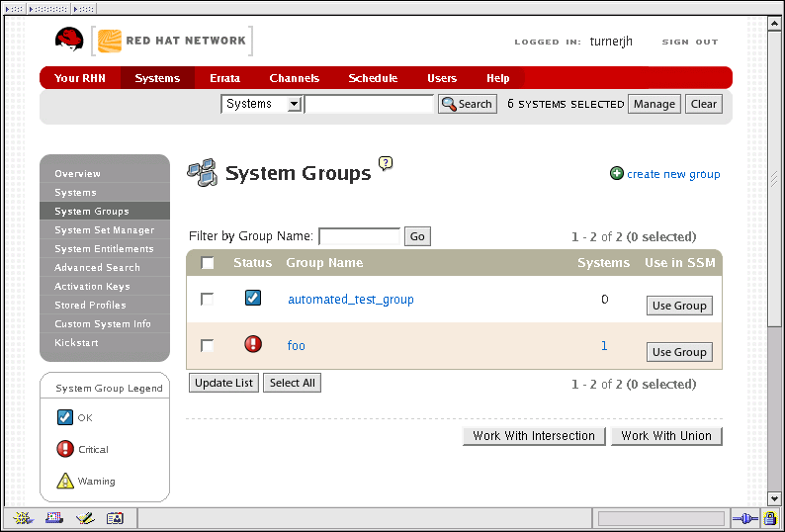
Task: Click the Critical status icon for foo
Action: 253,344
